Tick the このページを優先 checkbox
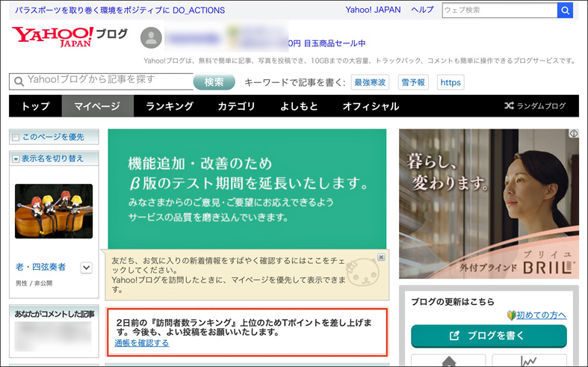This screenshot has height=367, width=588. (16, 138)
